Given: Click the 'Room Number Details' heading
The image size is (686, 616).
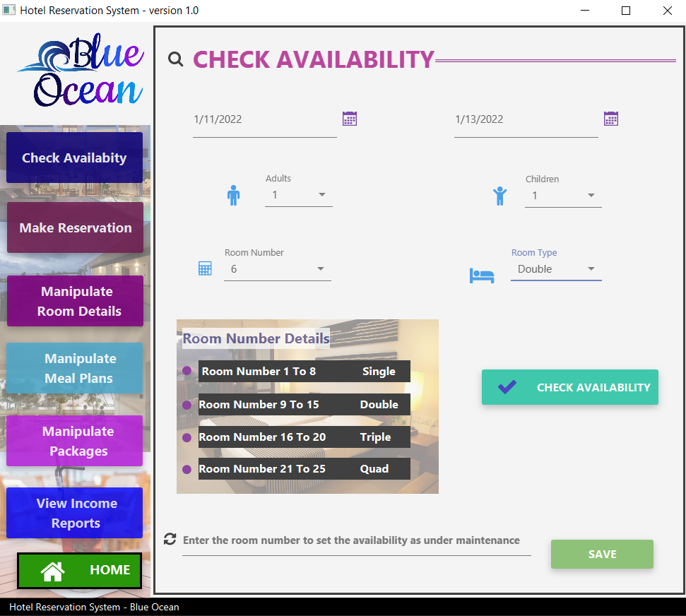Looking at the screenshot, I should (x=256, y=338).
